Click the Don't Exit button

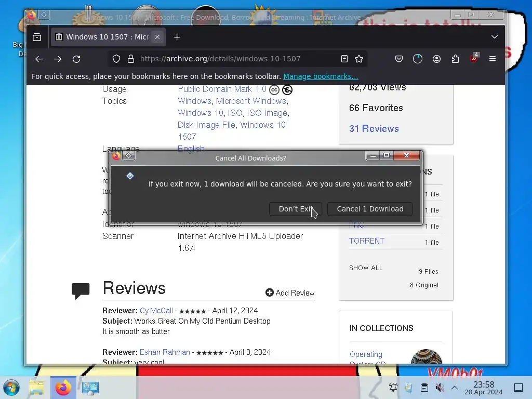tap(296, 209)
